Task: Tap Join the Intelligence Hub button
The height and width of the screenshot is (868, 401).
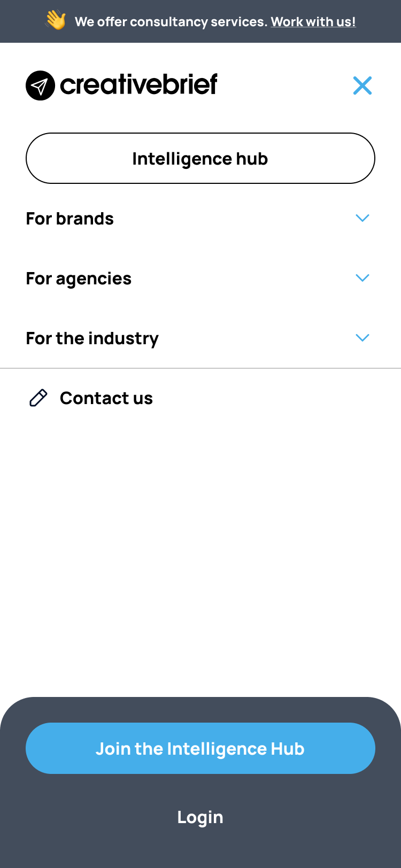Action: point(200,748)
